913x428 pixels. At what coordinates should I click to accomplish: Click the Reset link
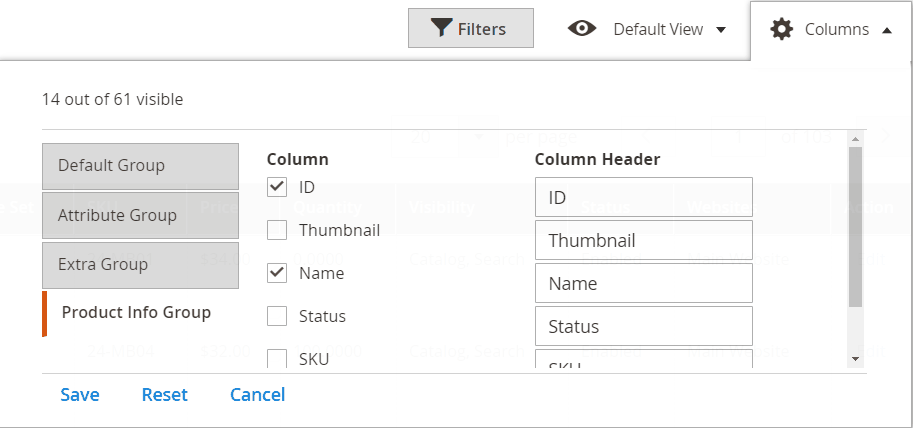(x=165, y=395)
